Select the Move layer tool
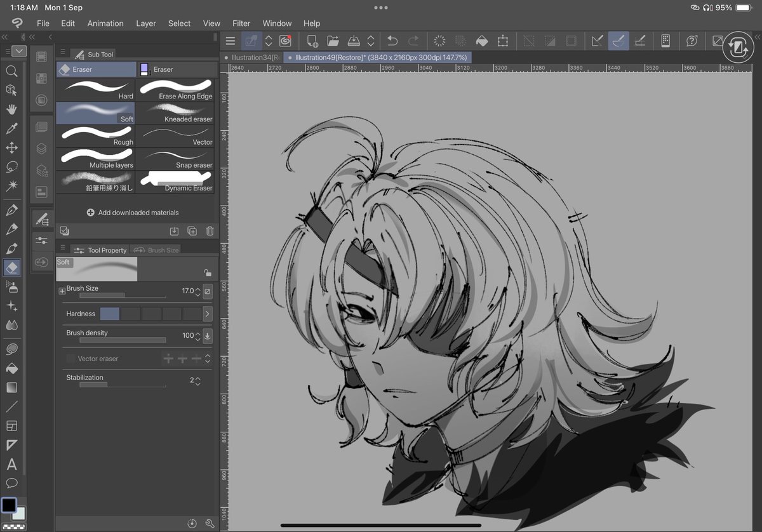Image resolution: width=762 pixels, height=532 pixels. coord(11,148)
